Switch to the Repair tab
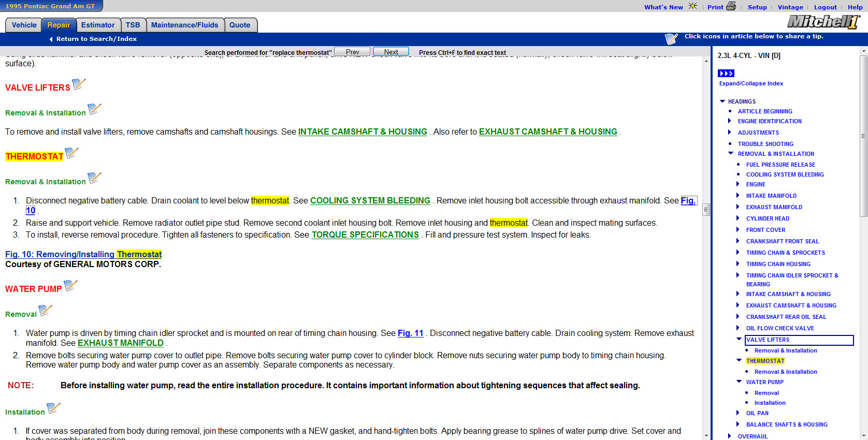 pyautogui.click(x=59, y=25)
